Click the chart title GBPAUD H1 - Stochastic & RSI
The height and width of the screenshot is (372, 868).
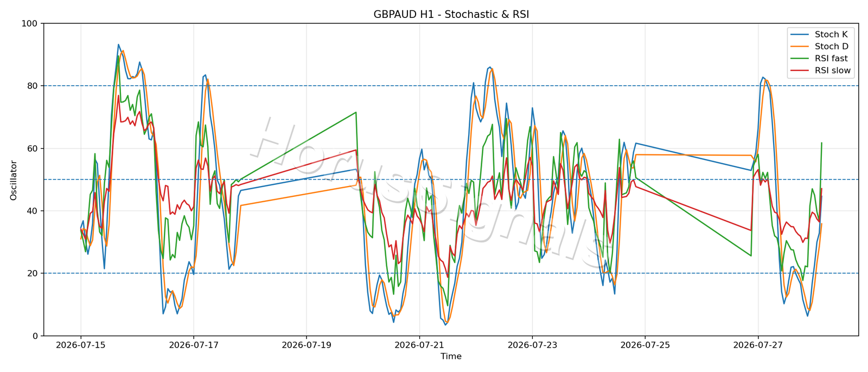(x=451, y=14)
